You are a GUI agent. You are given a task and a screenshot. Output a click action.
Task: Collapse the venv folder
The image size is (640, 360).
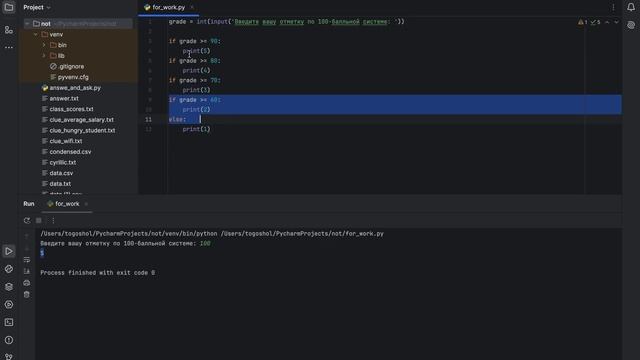coord(36,34)
